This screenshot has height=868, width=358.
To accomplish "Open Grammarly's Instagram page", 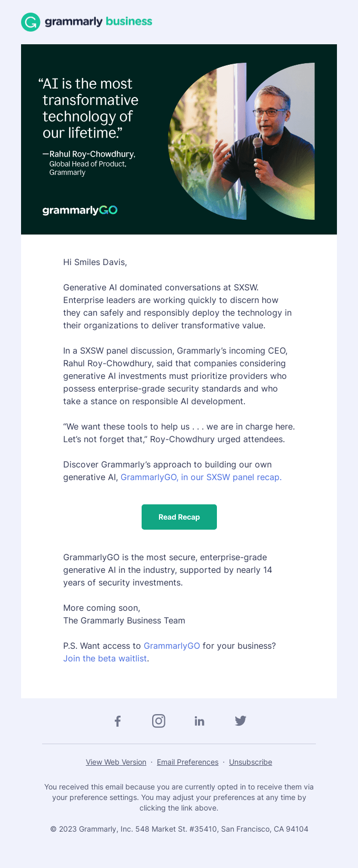I will pyautogui.click(x=158, y=720).
